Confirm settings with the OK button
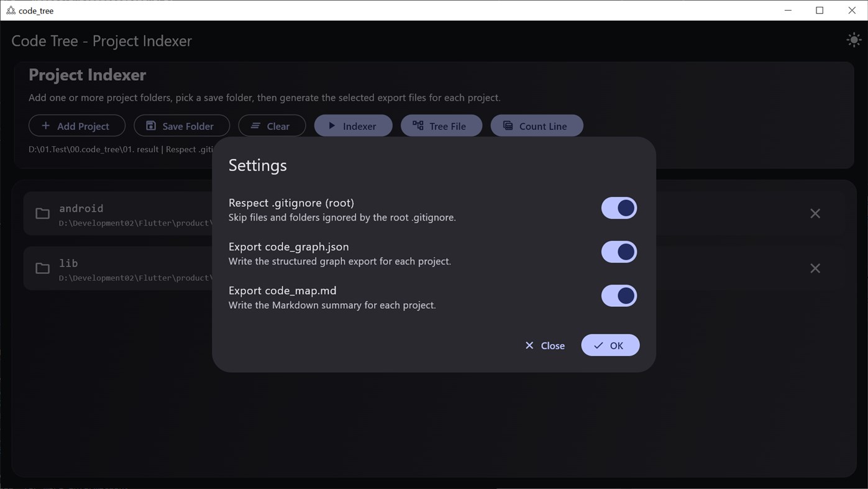The height and width of the screenshot is (489, 868). pos(610,345)
